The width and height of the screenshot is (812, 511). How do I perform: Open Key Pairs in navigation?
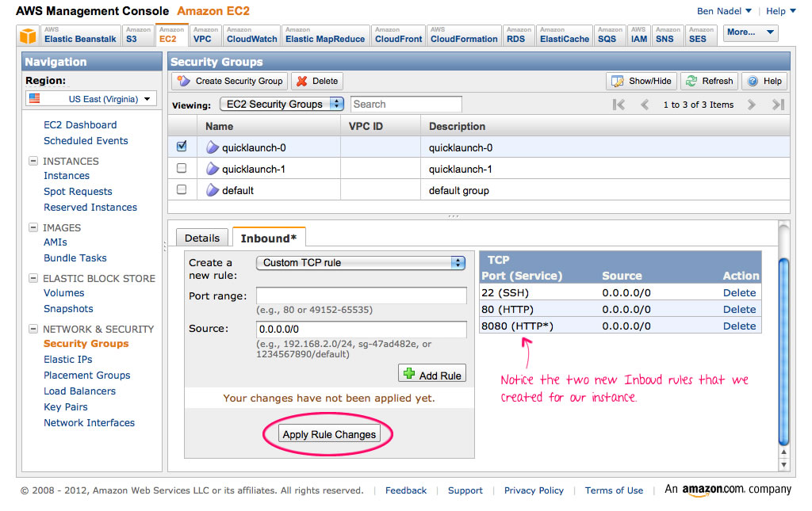pos(66,407)
